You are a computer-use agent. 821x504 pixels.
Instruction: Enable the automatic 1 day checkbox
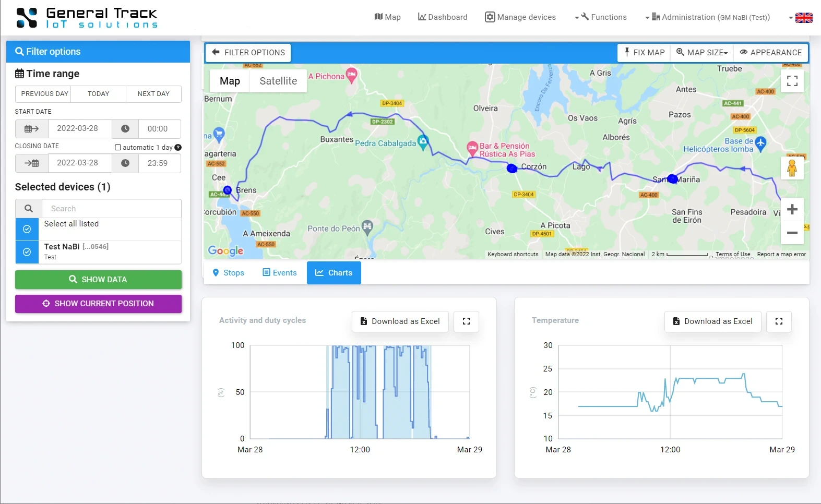click(x=118, y=148)
